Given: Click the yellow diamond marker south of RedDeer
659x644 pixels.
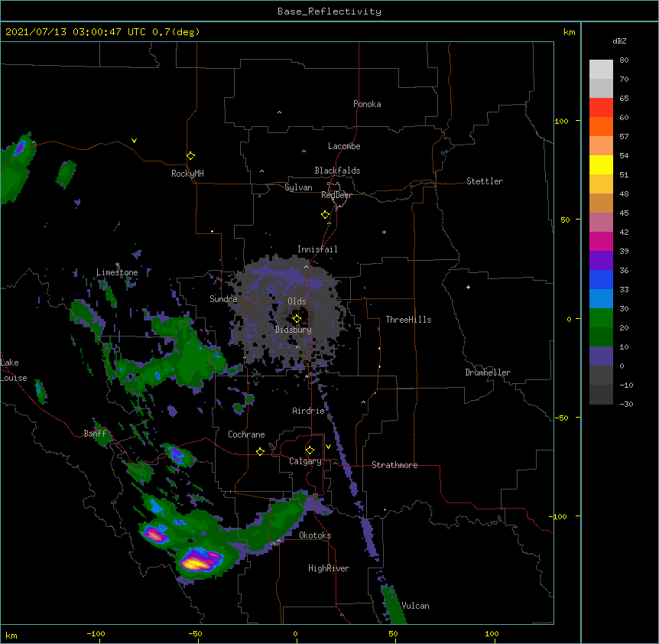Looking at the screenshot, I should [x=325, y=214].
